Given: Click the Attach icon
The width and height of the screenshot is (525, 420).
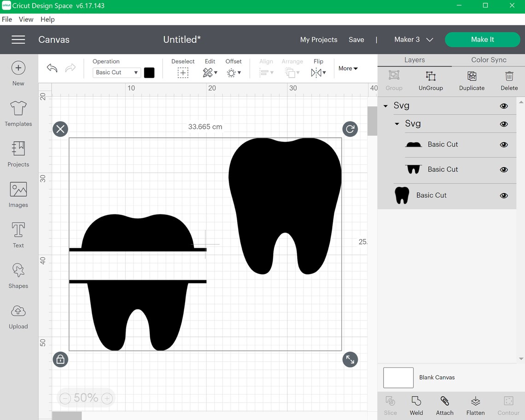Looking at the screenshot, I should tap(444, 405).
